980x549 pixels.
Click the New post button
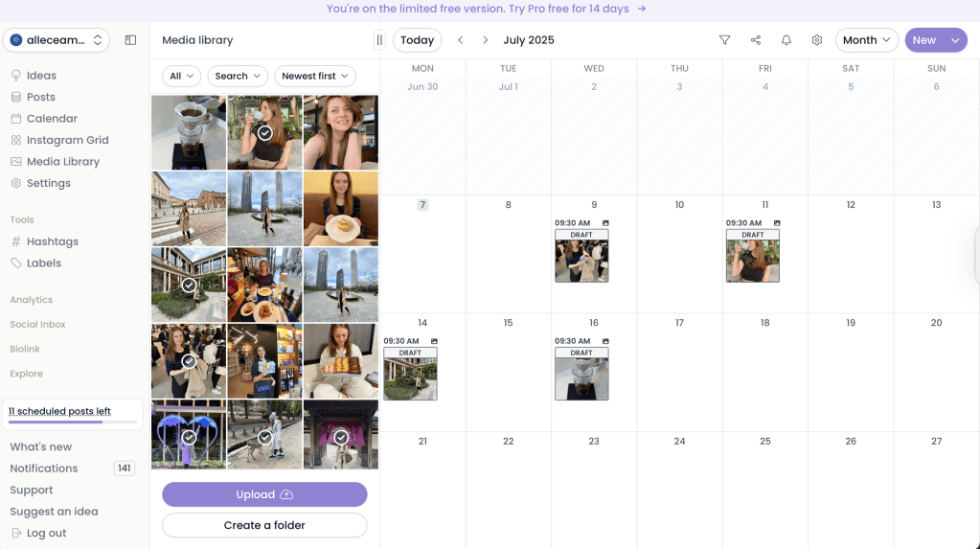924,40
